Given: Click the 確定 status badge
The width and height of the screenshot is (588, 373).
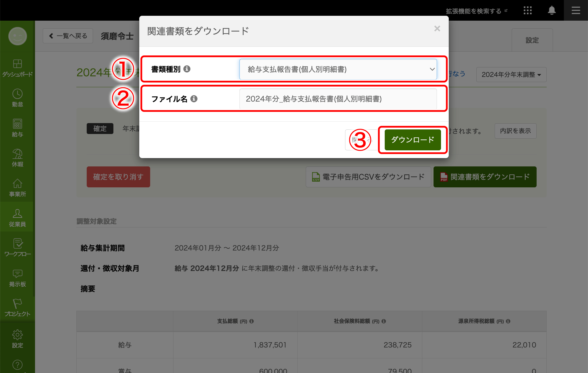Looking at the screenshot, I should coord(100,129).
